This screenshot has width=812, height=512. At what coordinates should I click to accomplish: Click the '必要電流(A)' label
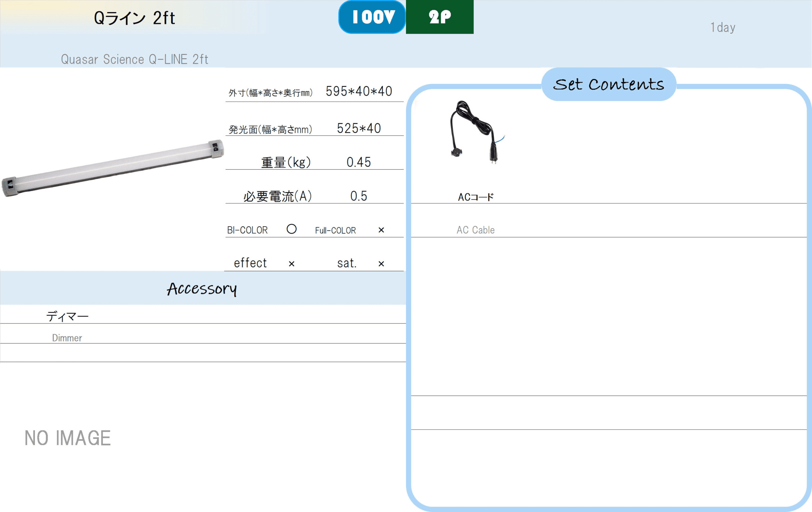click(278, 196)
